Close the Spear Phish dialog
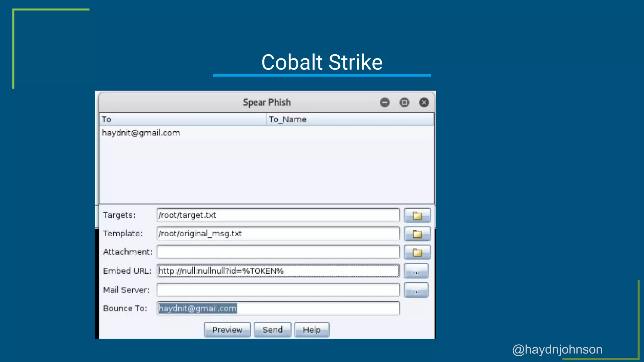This screenshot has height=362, width=644. click(x=424, y=102)
